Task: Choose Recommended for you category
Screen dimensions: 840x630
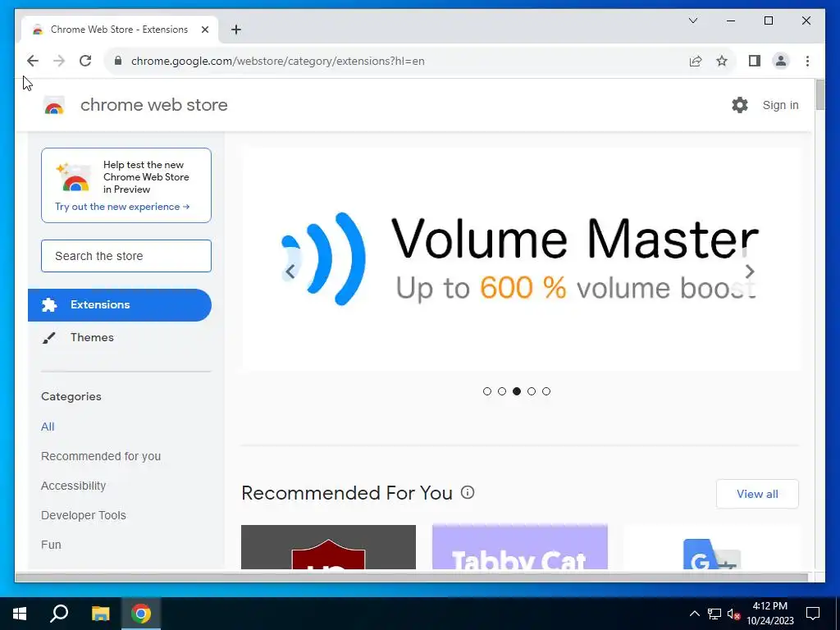Action: 101,456
